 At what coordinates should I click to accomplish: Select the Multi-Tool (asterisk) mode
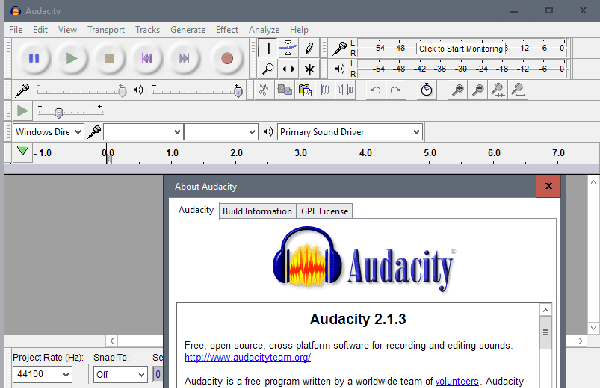[309, 69]
